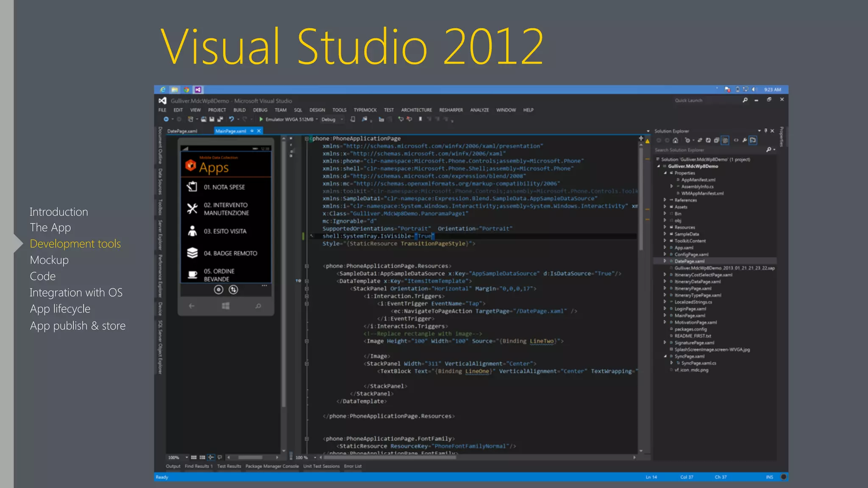Open the Find Results 1 tab
This screenshot has height=488, width=868.
coord(199,466)
